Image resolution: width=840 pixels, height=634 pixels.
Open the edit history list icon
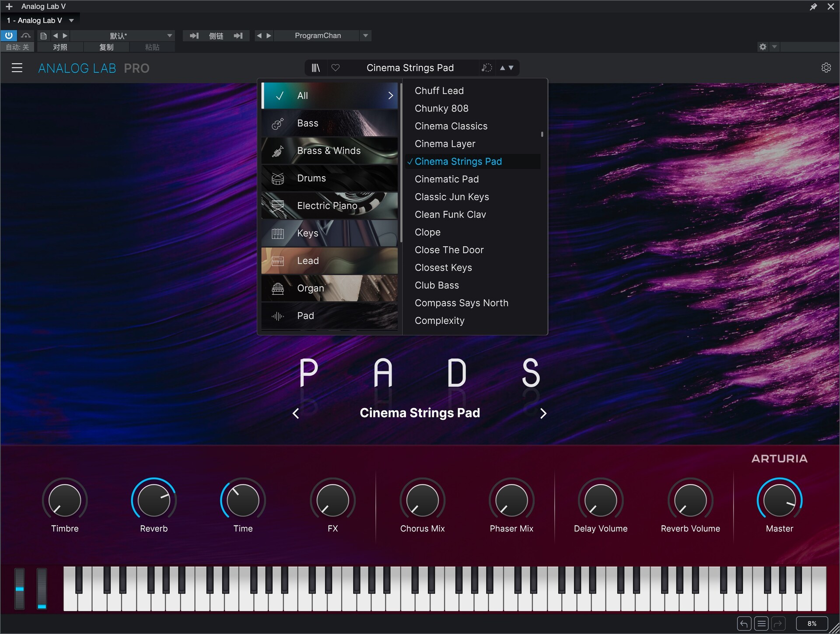[761, 624]
